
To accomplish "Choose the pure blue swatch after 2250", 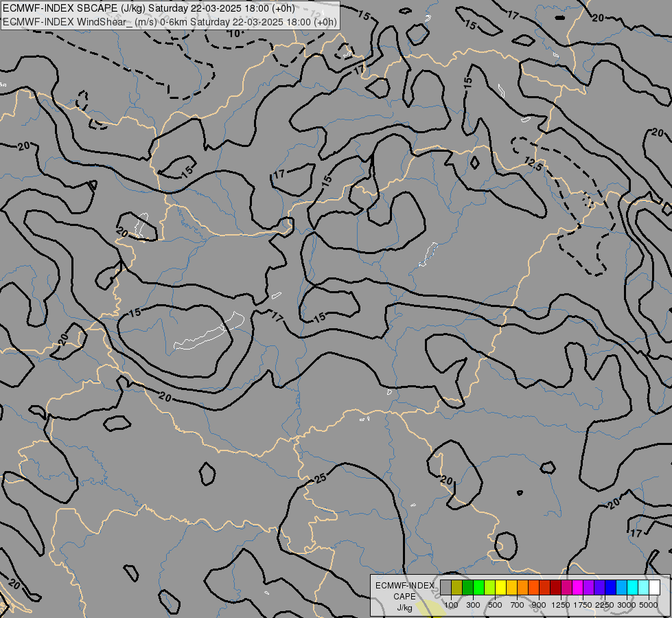I will point(611,587).
